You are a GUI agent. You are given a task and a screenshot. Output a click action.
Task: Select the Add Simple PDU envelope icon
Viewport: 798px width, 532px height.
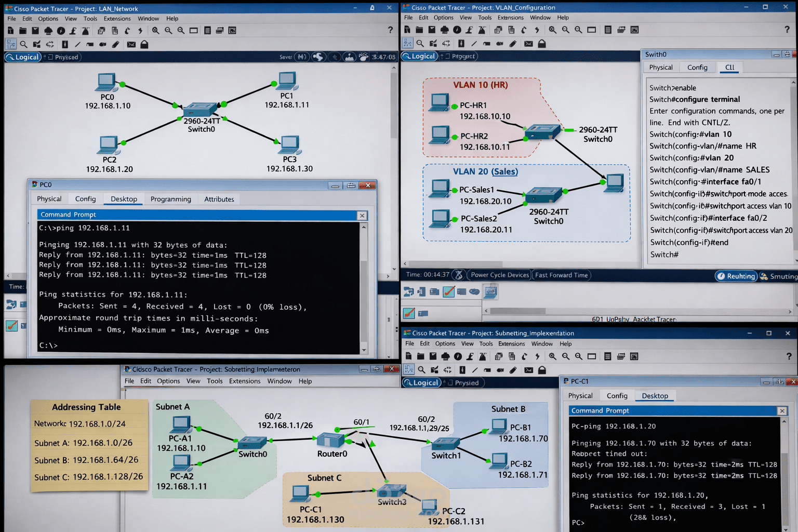pos(131,44)
